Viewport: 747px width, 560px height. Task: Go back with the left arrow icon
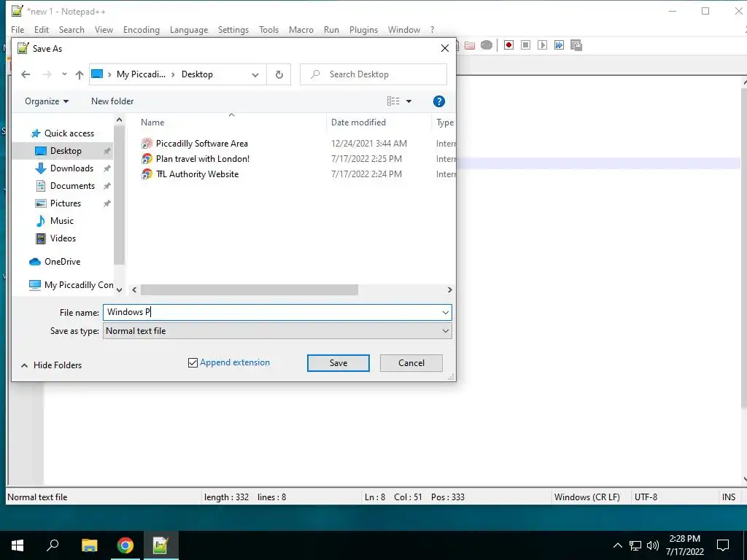[x=26, y=74]
